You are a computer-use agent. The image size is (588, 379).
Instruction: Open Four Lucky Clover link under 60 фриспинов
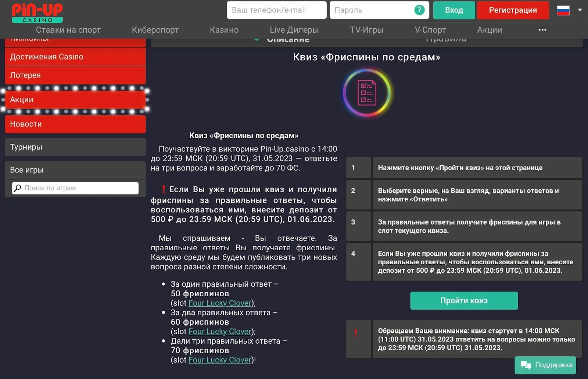[x=220, y=332]
